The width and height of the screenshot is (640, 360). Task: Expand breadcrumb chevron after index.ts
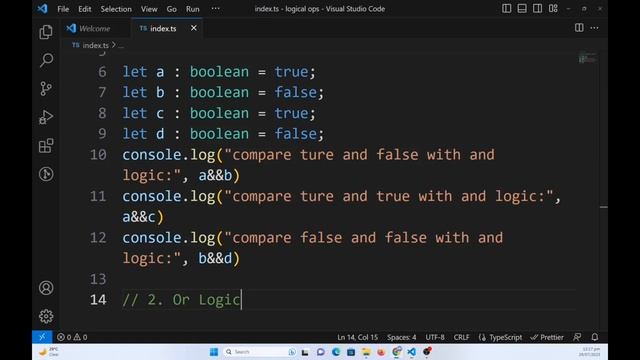[114, 45]
